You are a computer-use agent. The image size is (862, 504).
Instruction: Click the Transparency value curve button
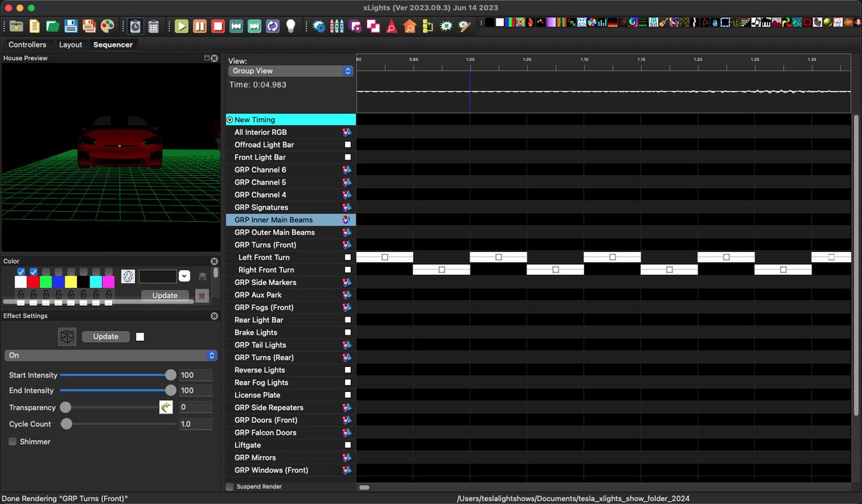(x=166, y=407)
